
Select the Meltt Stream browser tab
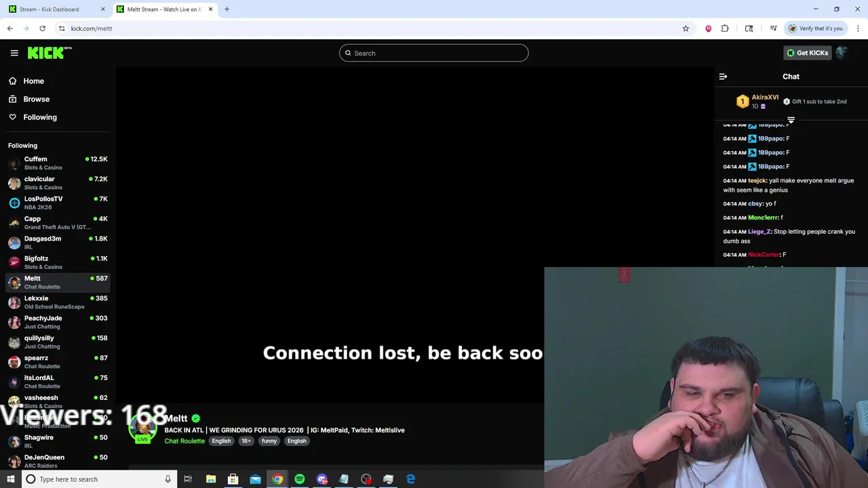tap(165, 9)
